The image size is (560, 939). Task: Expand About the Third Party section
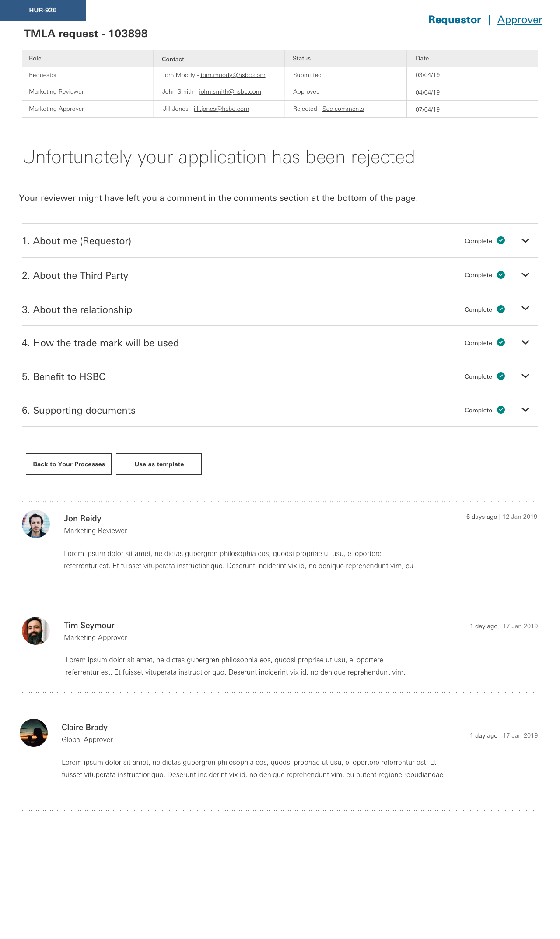(525, 275)
